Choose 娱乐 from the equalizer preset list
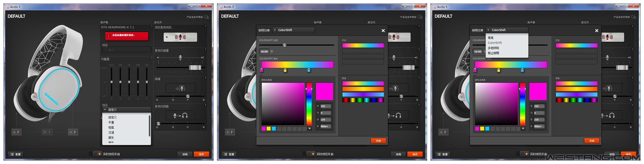Screen dimensions: 644x164 (111, 137)
